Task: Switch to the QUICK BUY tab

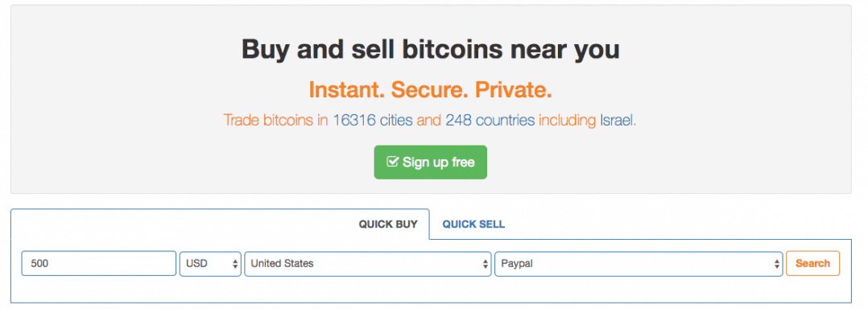Action: click(x=387, y=224)
